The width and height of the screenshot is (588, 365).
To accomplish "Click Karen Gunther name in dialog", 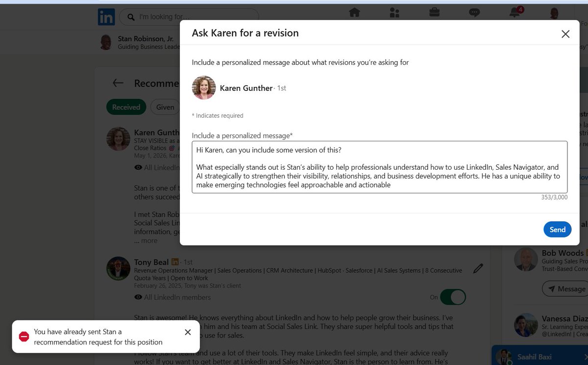I will (246, 88).
